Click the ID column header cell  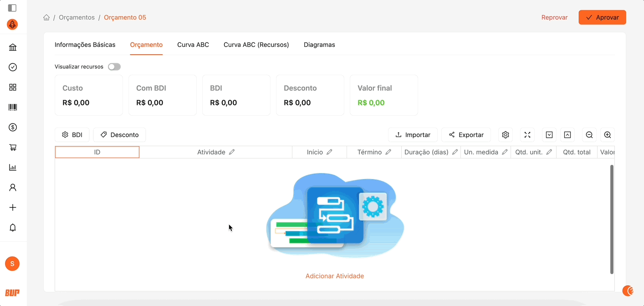pos(97,152)
